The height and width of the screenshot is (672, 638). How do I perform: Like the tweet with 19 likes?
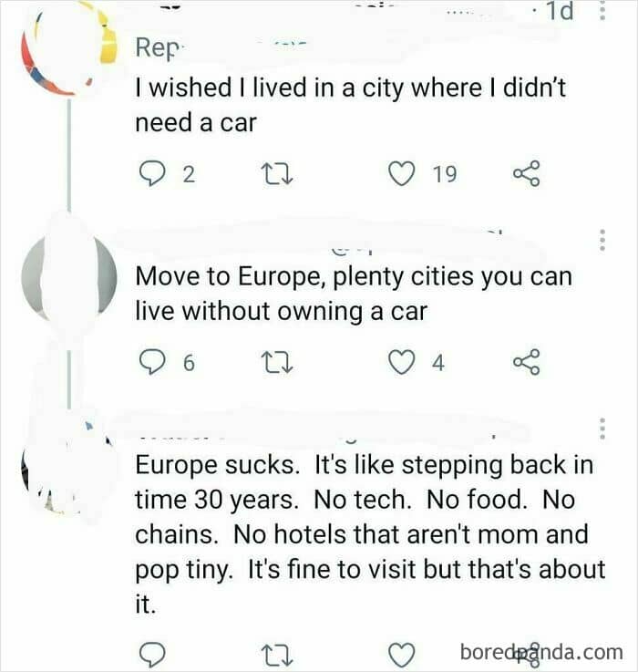coord(402,173)
